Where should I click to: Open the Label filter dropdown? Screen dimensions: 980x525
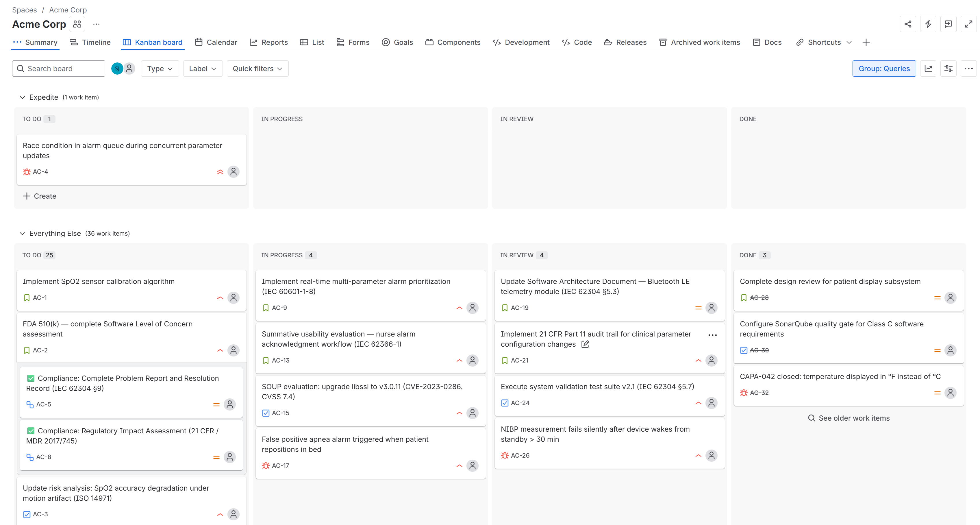(x=202, y=69)
